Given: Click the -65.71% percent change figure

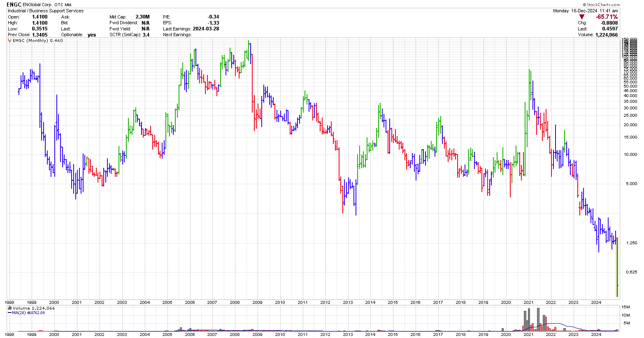Looking at the screenshot, I should tap(607, 17).
